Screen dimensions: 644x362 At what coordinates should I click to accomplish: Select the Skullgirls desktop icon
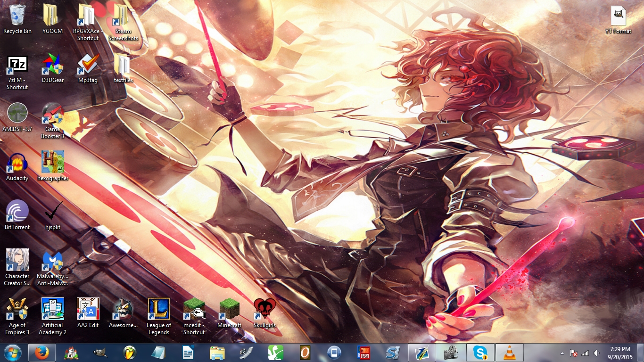coord(264,313)
